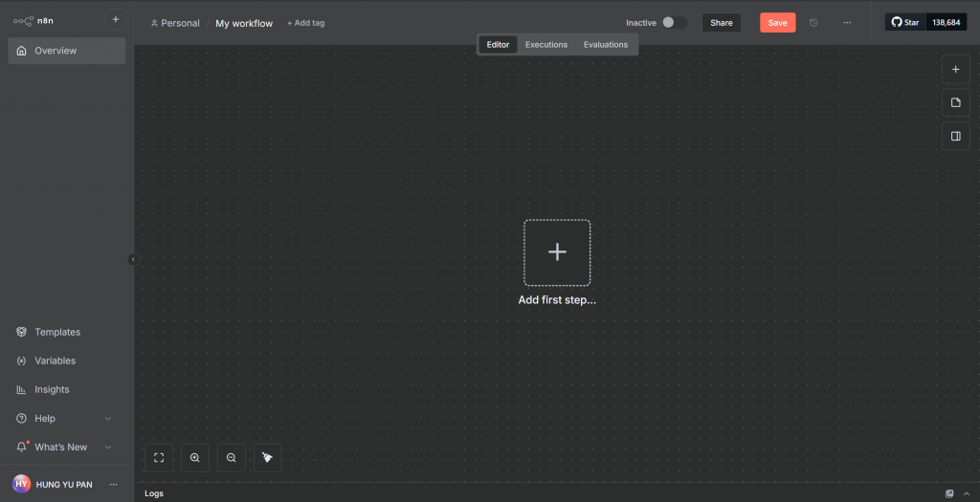
Task: Click the GitHub Star button
Action: [905, 22]
